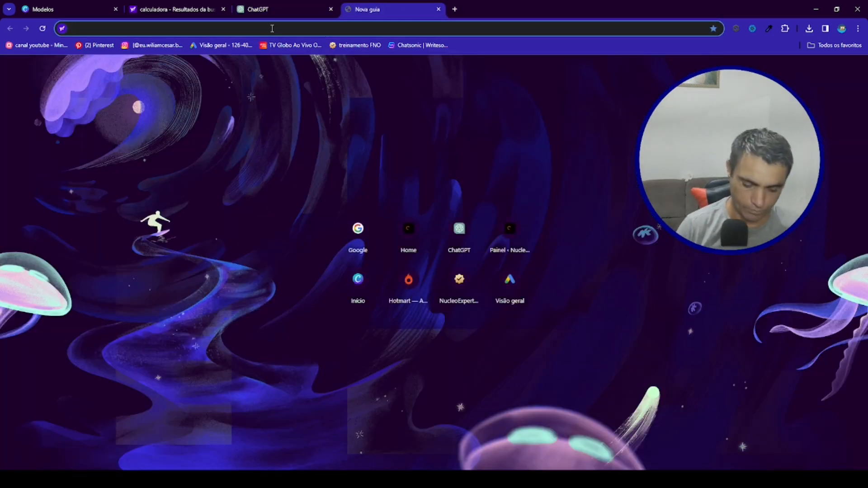Open the Início shortcut tile
This screenshot has height=488, width=868.
tap(358, 288)
